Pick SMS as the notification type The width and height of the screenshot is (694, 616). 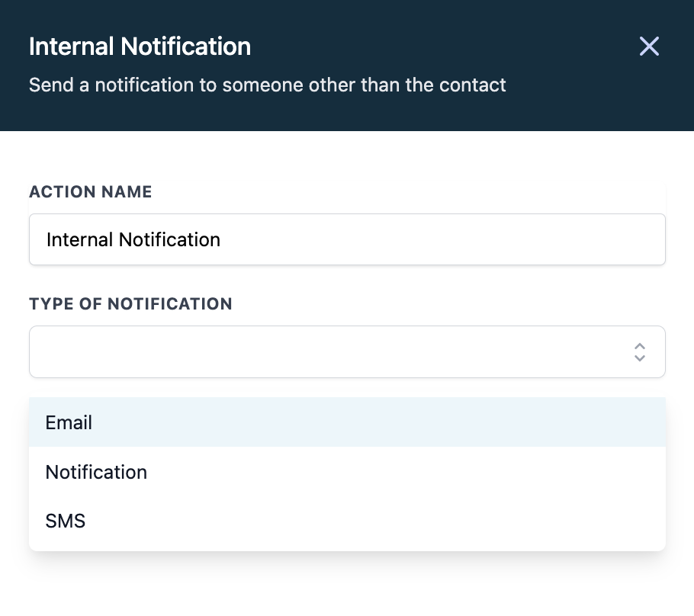pos(66,521)
